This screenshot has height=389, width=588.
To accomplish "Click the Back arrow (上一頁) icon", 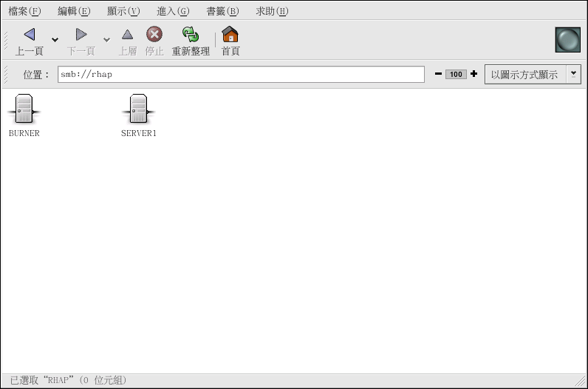I will coord(30,35).
